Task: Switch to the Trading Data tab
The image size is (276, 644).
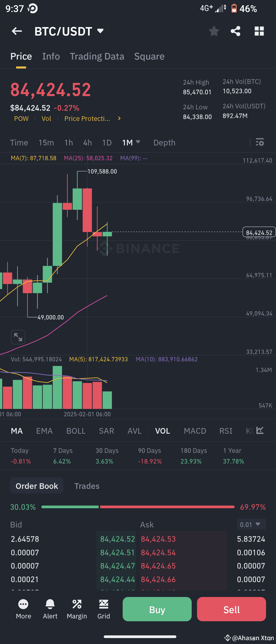Action: point(97,56)
